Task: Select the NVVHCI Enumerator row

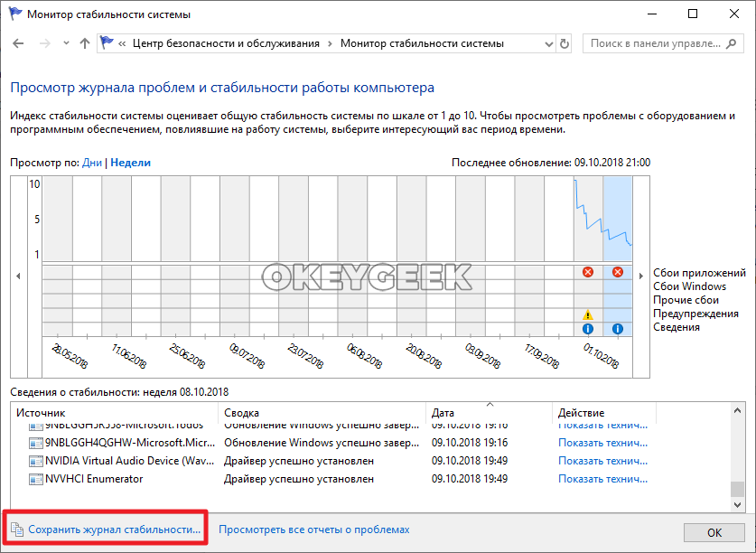Action: (x=94, y=479)
